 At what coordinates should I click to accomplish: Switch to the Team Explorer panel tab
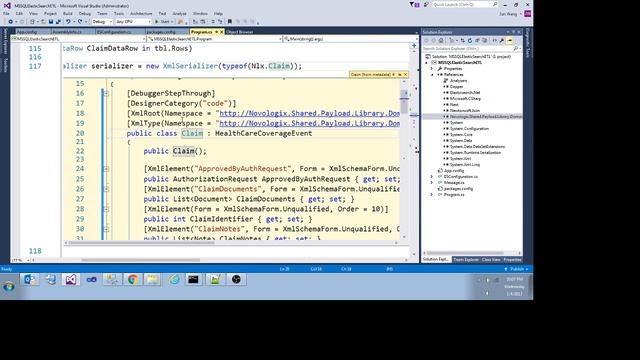[x=466, y=260]
